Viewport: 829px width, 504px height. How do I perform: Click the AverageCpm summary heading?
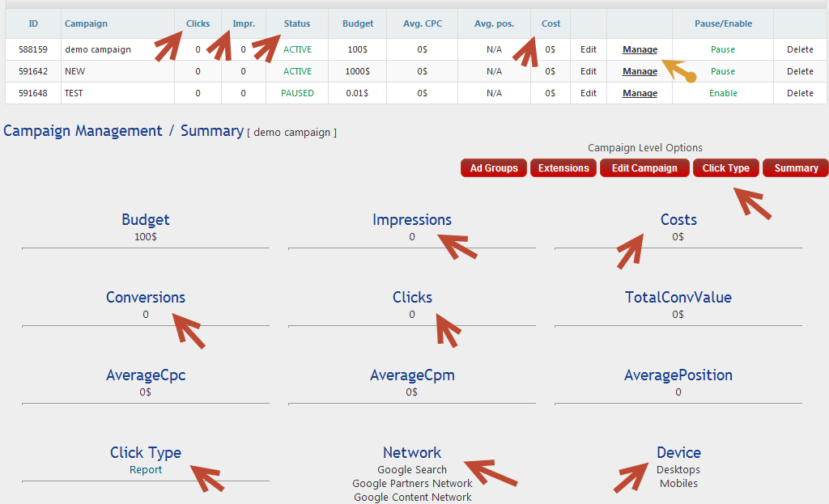[x=412, y=375]
